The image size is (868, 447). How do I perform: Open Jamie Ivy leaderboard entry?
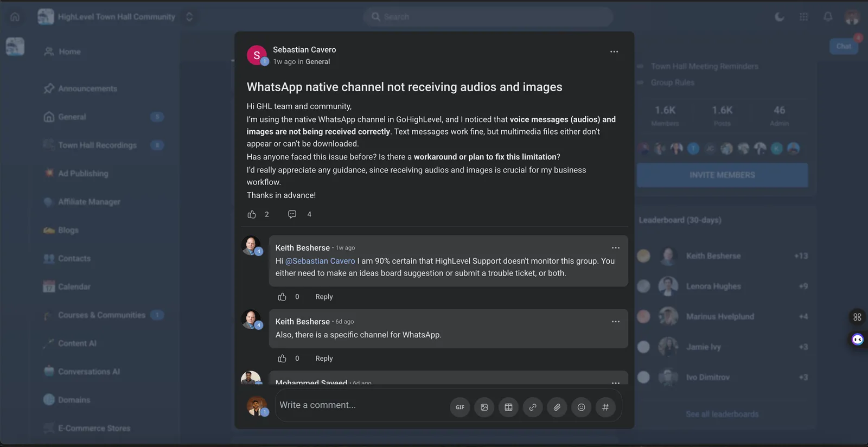point(722,347)
